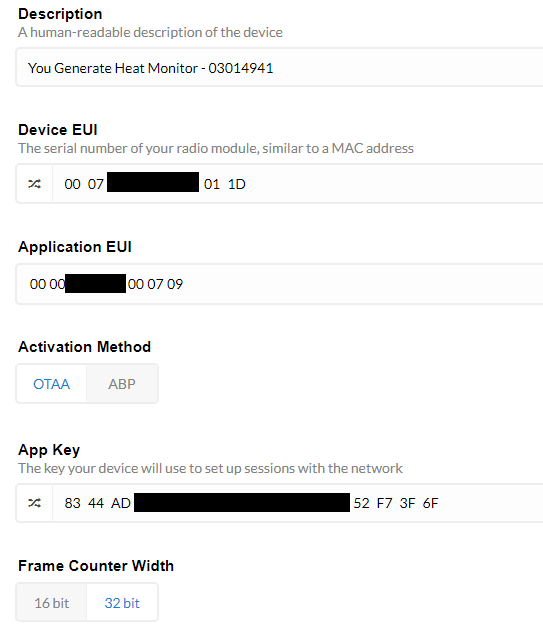
Task: Choose 32 bit frame counter width
Action: (122, 603)
